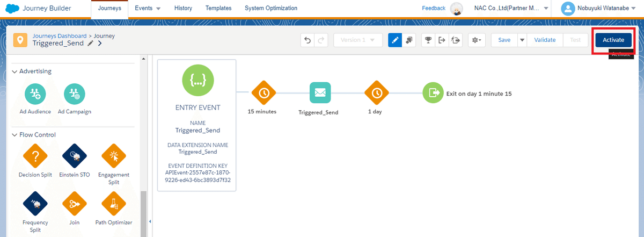Image resolution: width=644 pixels, height=237 pixels.
Task: Select the Ad Audience activity icon
Action: coord(35,94)
